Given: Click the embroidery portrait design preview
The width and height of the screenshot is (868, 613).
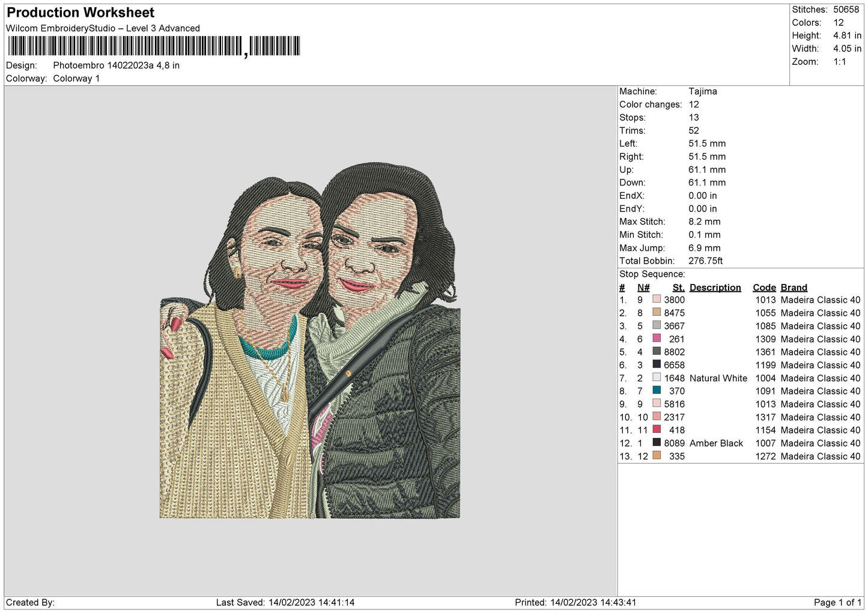Looking at the screenshot, I should pos(310,340).
